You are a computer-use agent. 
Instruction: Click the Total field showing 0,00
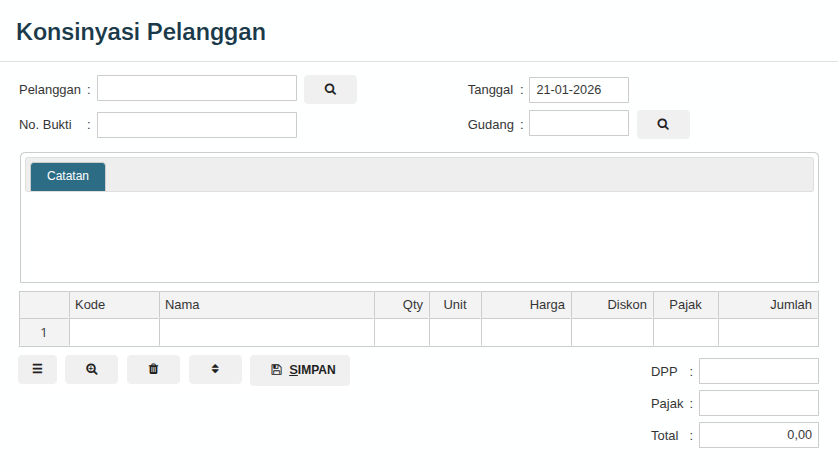[x=759, y=435]
